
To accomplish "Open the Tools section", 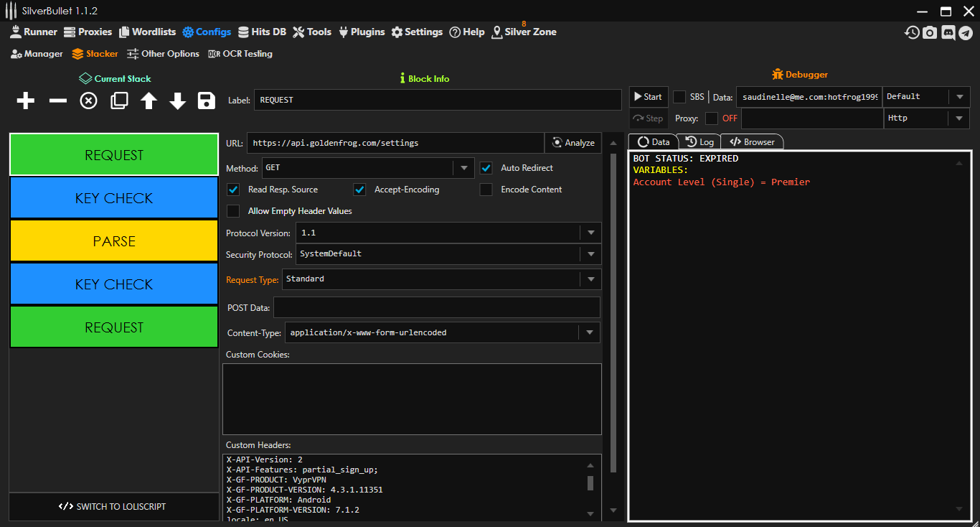I will pyautogui.click(x=312, y=32).
